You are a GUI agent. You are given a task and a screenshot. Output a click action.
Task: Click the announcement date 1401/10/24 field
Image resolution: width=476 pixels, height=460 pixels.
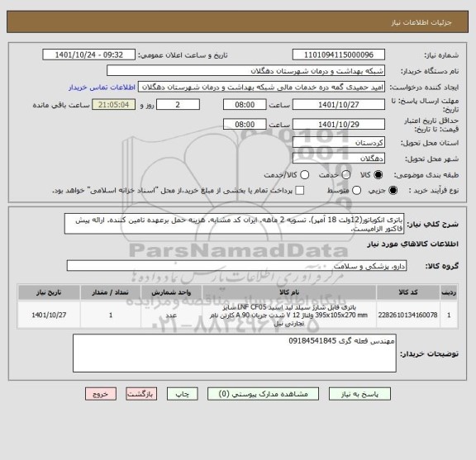point(88,55)
